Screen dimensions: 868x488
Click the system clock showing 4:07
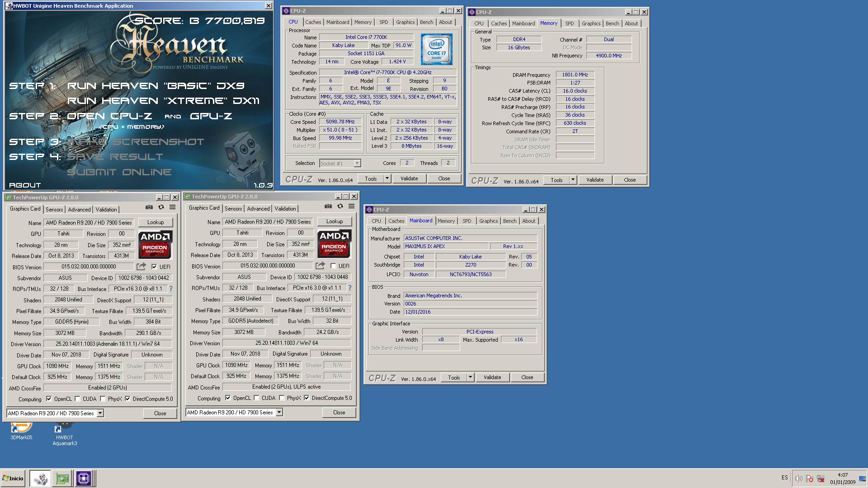[843, 475]
